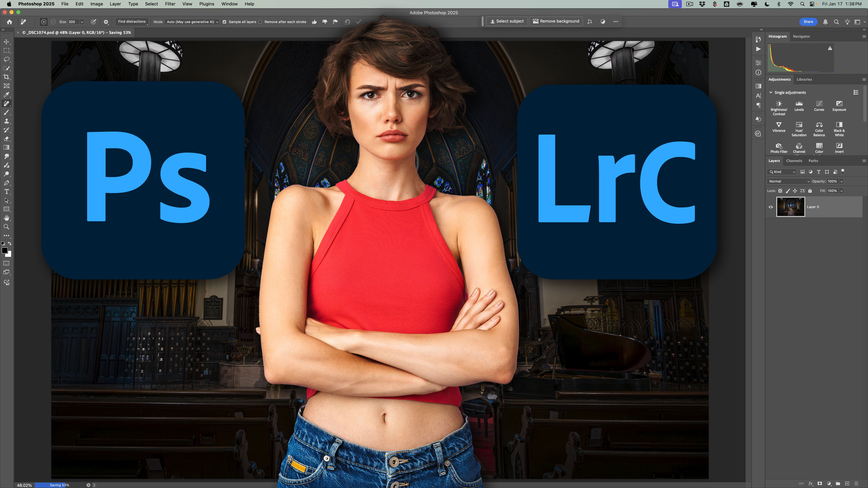The width and height of the screenshot is (868, 488).
Task: Uncheck Sample all layers
Action: coord(224,22)
